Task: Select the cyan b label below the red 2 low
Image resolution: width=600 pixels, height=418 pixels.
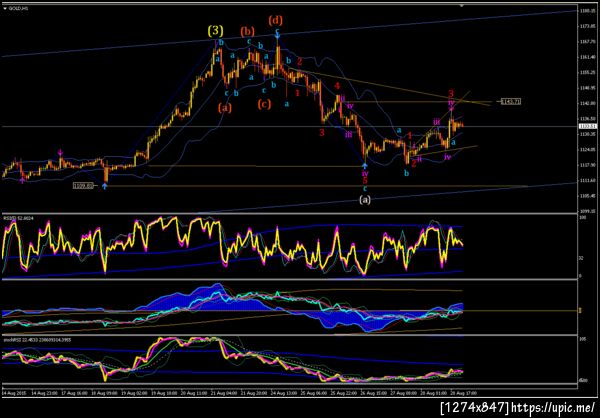Action: 407,173
